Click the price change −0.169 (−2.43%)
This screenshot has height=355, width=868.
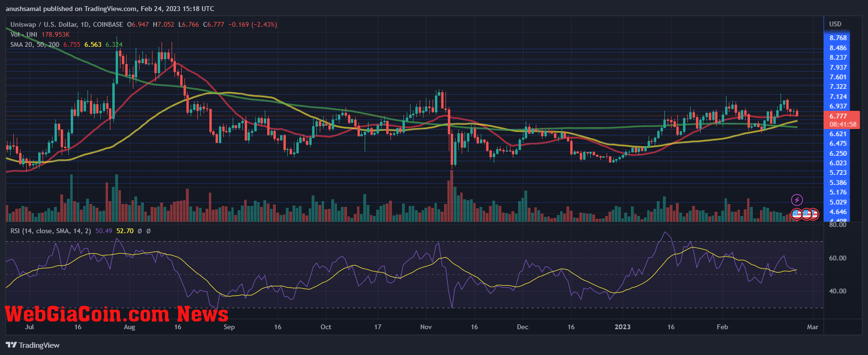[252, 24]
